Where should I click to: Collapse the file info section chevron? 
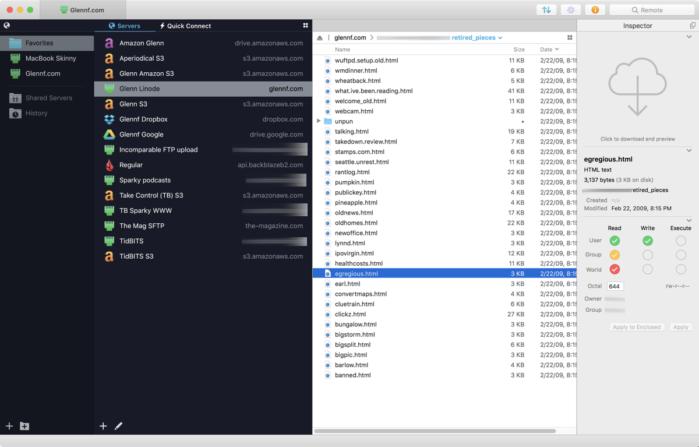tap(689, 150)
